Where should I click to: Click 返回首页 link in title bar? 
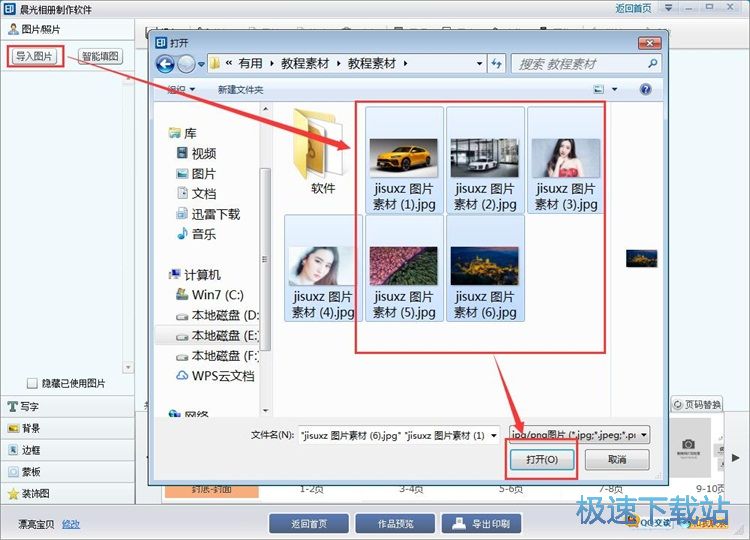point(633,8)
